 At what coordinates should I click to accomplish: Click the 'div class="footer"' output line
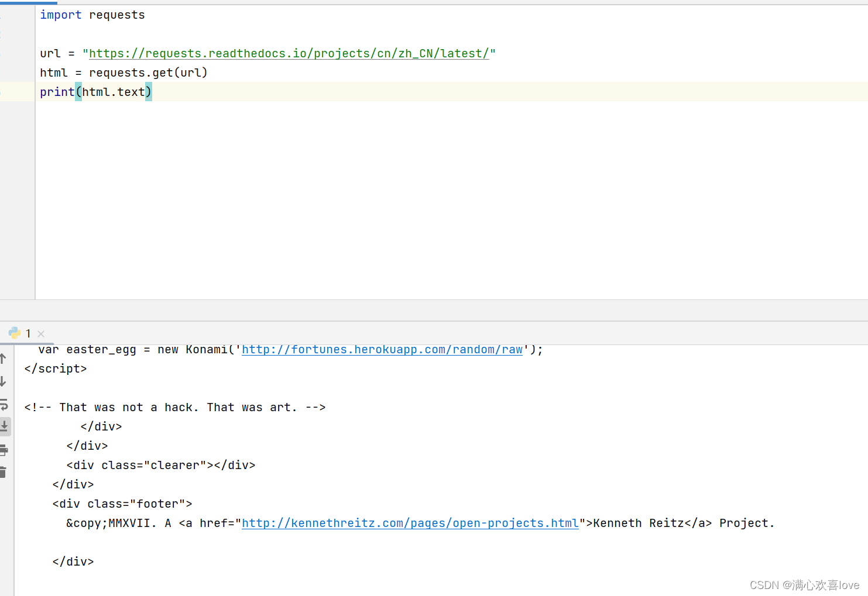pos(122,504)
